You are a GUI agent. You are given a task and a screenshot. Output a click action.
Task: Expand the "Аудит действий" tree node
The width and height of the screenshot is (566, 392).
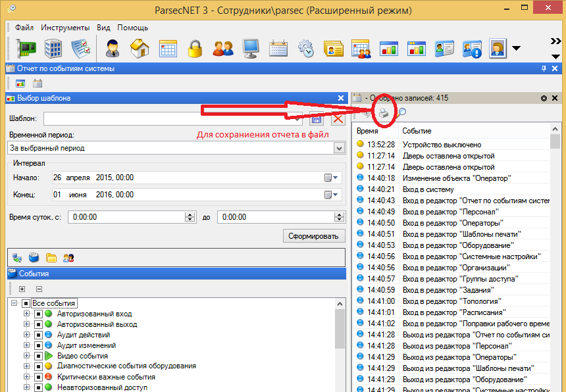coord(27,334)
